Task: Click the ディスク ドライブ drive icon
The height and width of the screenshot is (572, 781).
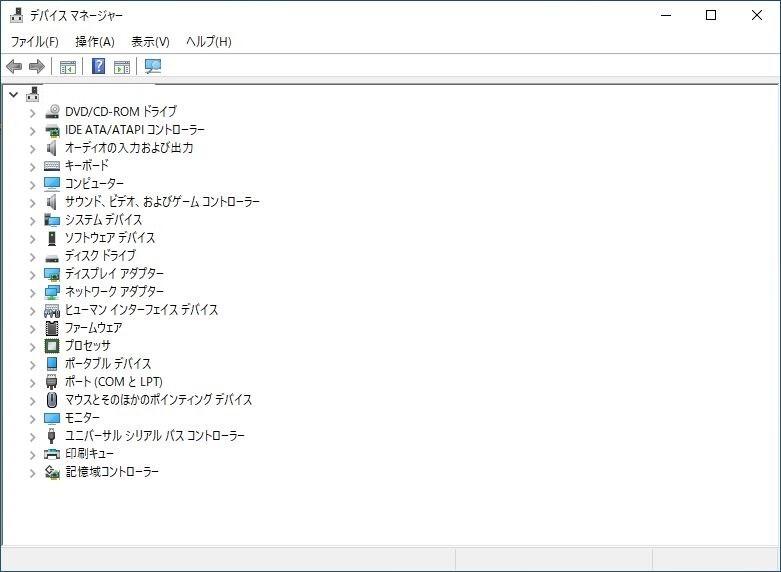Action: pyautogui.click(x=52, y=258)
